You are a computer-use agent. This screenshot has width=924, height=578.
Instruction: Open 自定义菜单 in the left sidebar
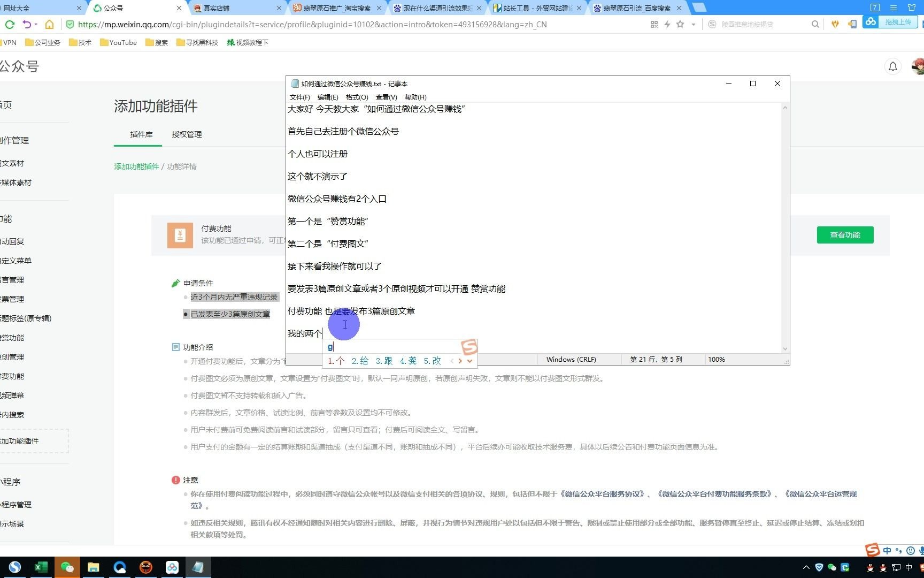[16, 261]
